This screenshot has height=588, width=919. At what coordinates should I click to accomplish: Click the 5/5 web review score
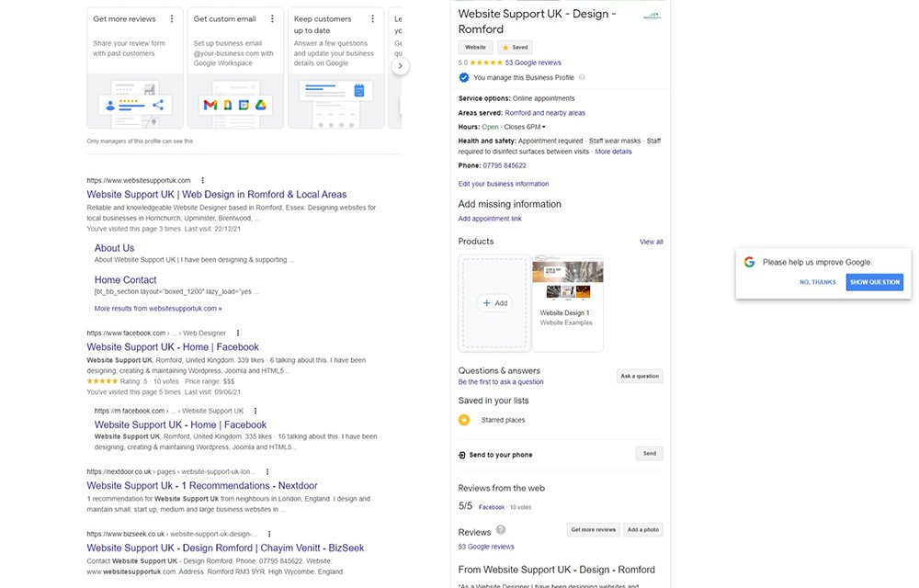coord(465,506)
